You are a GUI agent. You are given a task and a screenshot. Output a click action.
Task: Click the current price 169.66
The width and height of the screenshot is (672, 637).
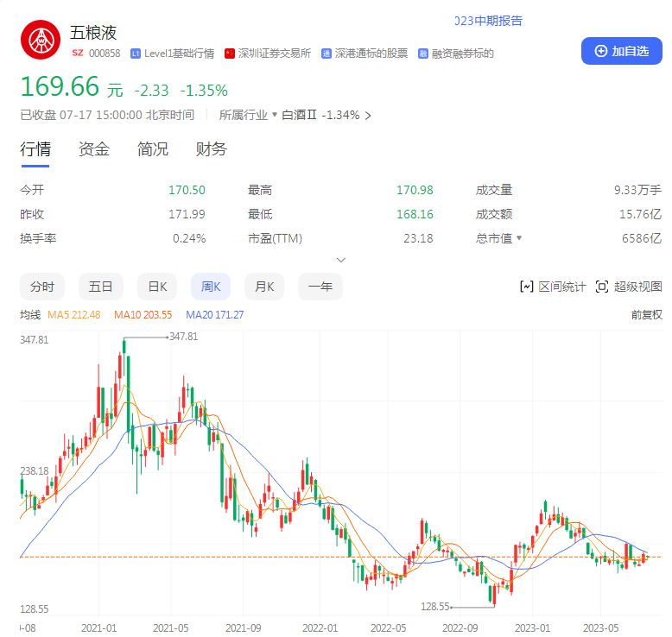pos(60,87)
